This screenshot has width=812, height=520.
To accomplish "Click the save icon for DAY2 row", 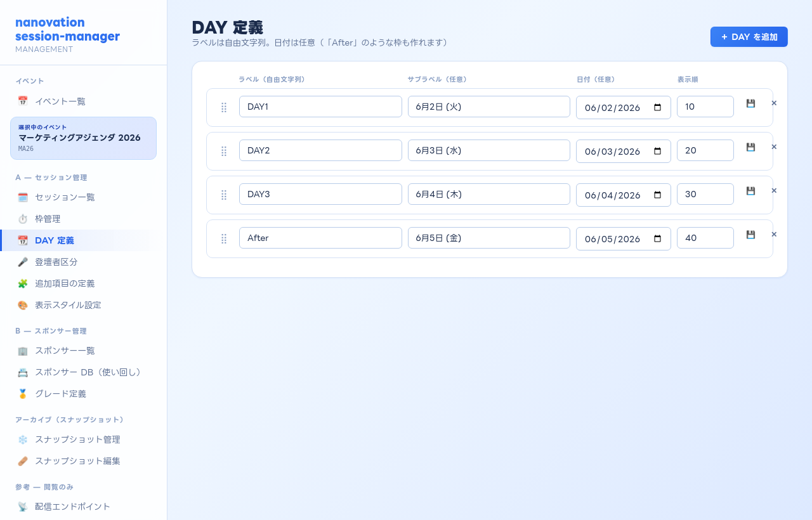I will 750,147.
